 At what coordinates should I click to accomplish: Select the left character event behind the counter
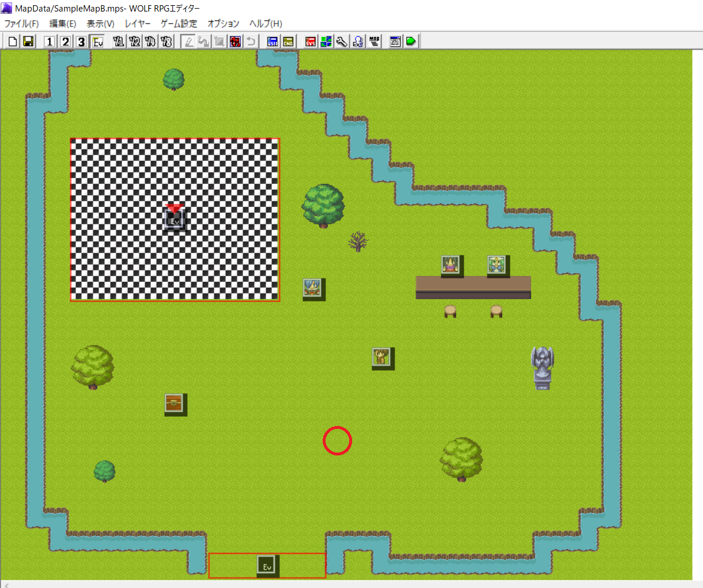(451, 265)
